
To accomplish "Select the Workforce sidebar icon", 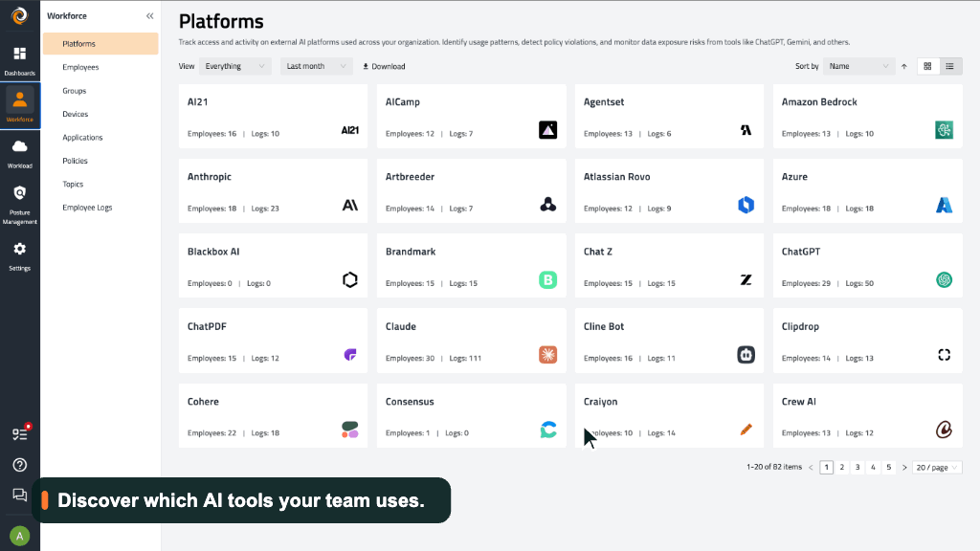I will [x=20, y=105].
